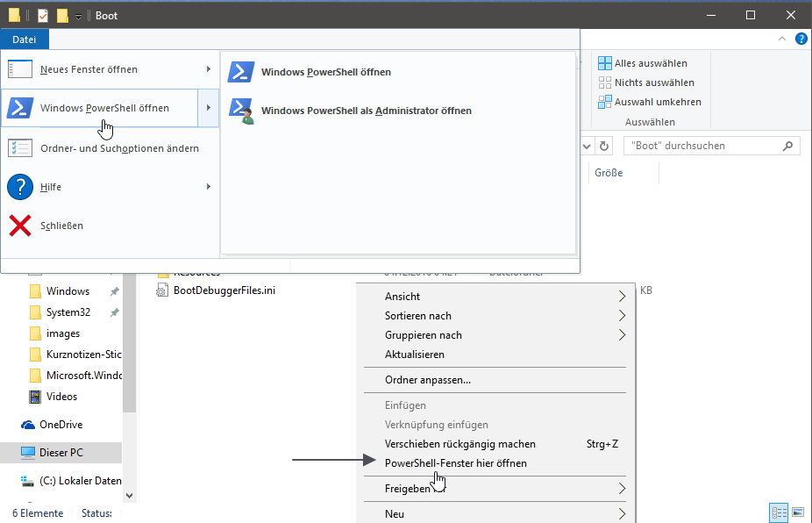Click the 6 Elemente status bar text
This screenshot has height=523, width=812.
[x=38, y=513]
